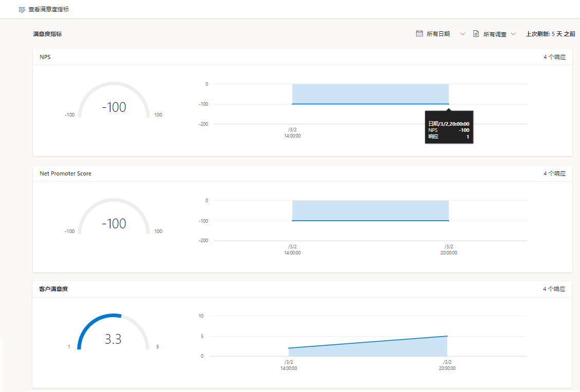Click the document icon next to 所有调查
This screenshot has width=580, height=392.
point(476,34)
